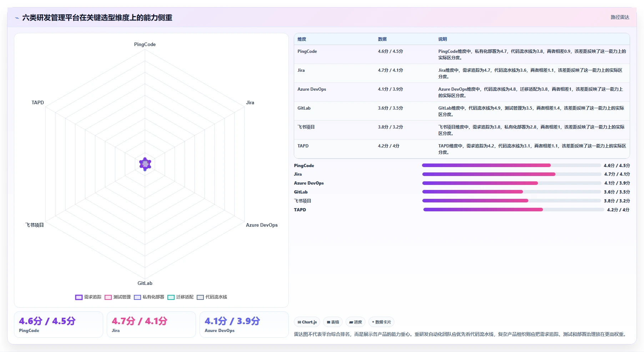Screen dimensions: 644x352
Task: Click the footnote starting 雷达图不代表平台综合排名
Action: coord(461,335)
